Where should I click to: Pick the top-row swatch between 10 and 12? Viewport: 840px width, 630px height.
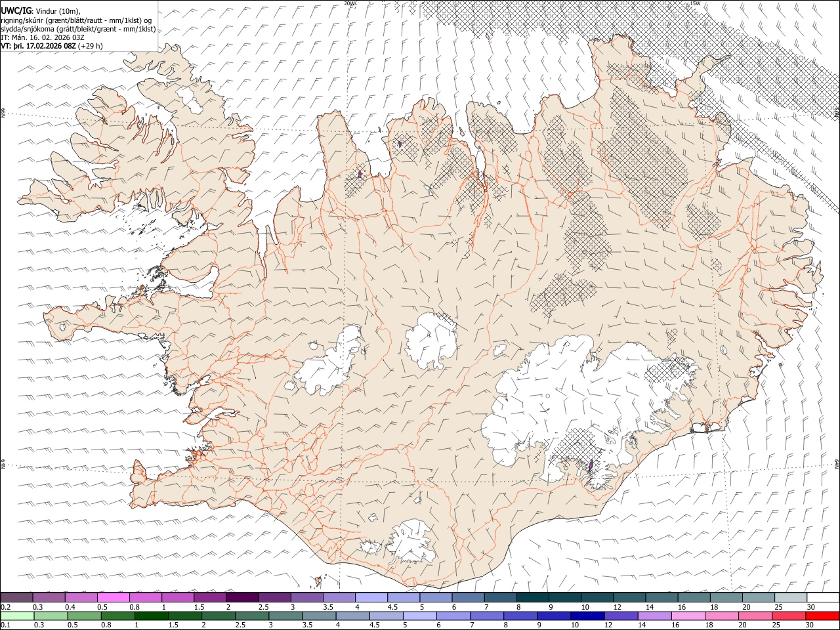point(597,597)
